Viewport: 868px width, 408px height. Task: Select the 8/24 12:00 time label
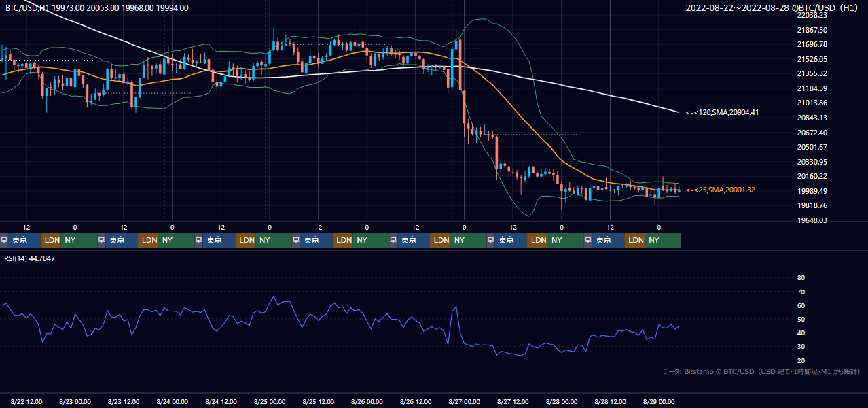(221, 401)
